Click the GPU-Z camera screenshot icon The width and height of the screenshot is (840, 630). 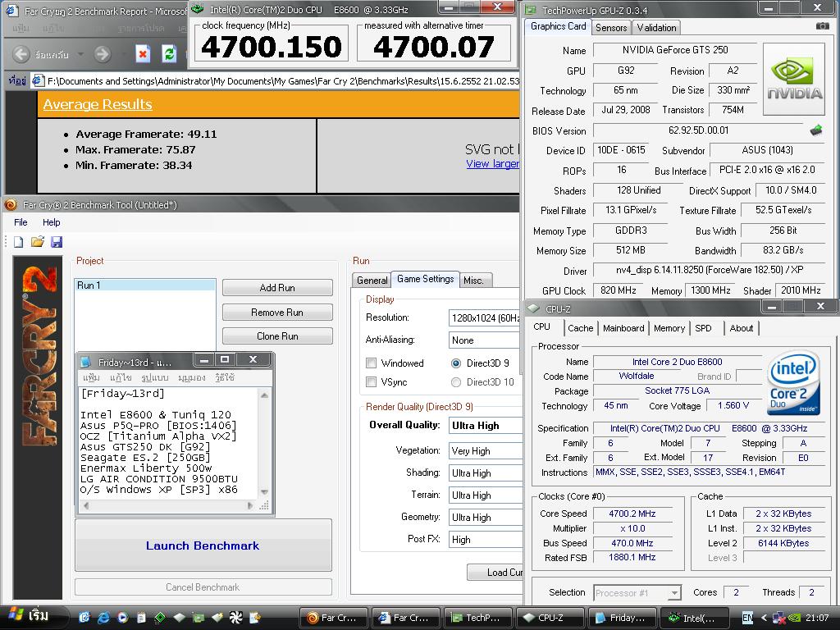pyautogui.click(x=822, y=26)
